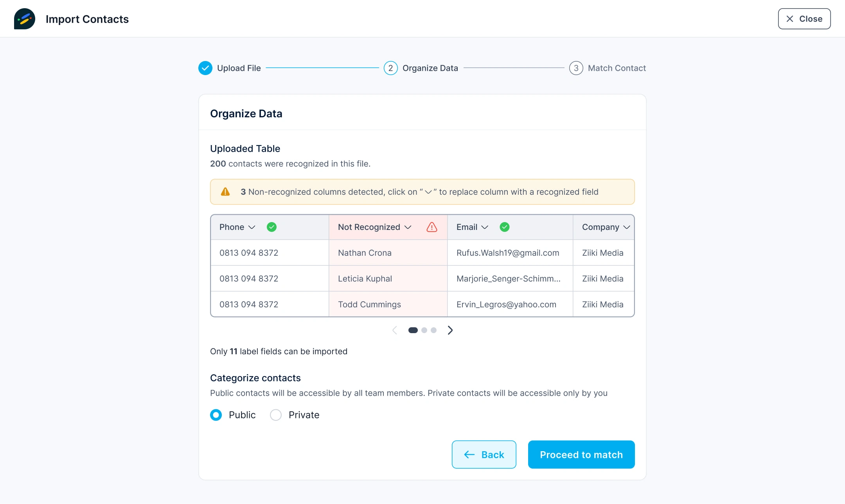Screen dimensions: 845x504
Task: Close the Import Contacts dialog
Action: tap(804, 19)
